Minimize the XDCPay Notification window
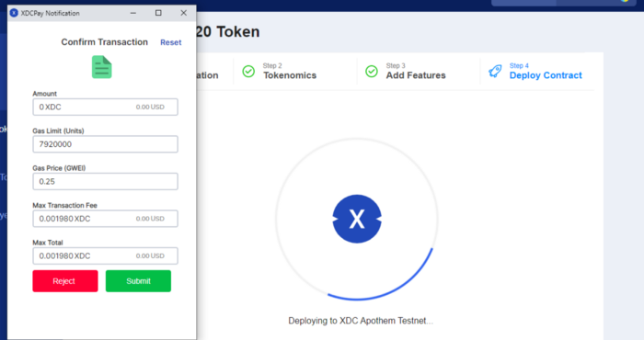 click(x=133, y=13)
